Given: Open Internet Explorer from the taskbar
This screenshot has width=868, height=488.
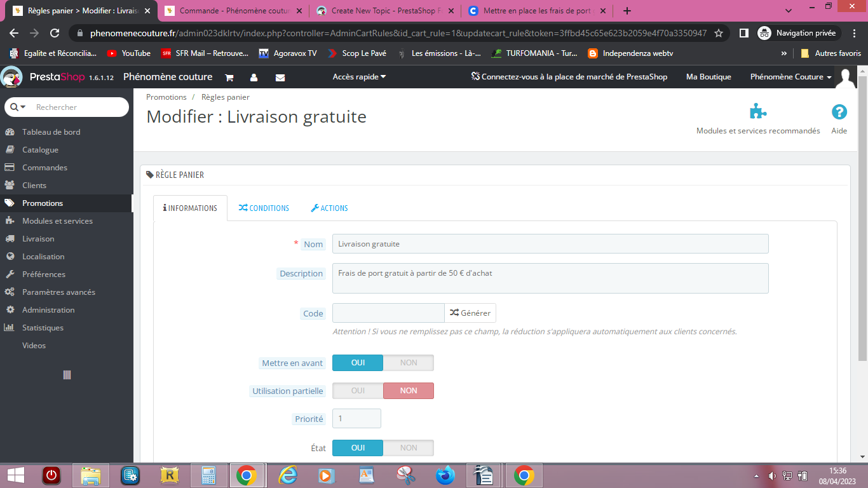Looking at the screenshot, I should coord(288,475).
